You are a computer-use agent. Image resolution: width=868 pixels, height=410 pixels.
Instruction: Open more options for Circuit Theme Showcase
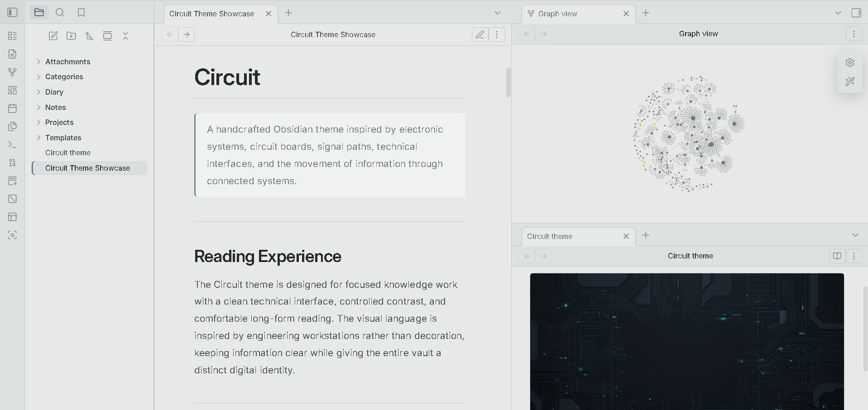pos(497,34)
